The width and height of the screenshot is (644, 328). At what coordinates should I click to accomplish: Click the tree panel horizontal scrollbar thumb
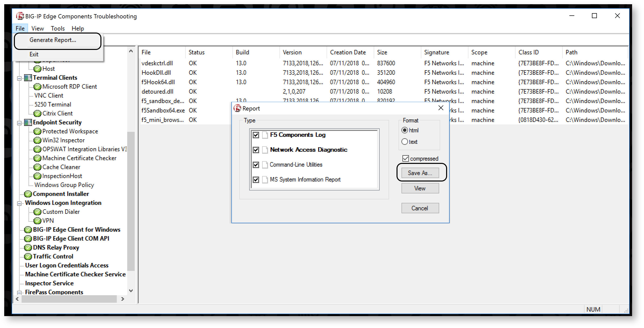point(69,299)
